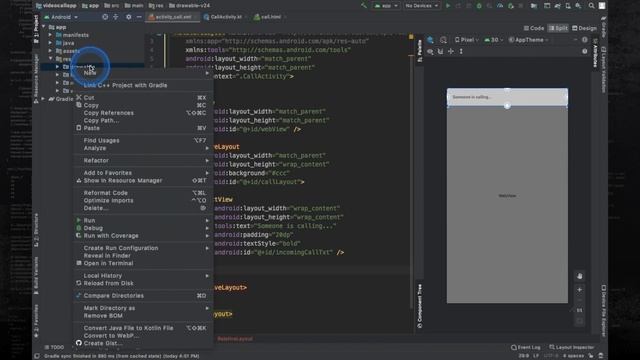Click the src breadcrumb item

tap(112, 6)
